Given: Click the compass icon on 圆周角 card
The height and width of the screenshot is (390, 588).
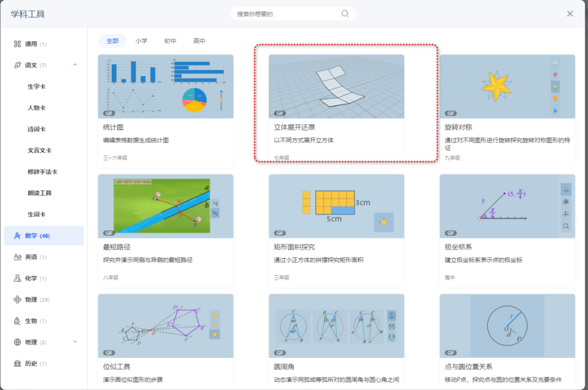Looking at the screenshot, I should coord(392,315).
